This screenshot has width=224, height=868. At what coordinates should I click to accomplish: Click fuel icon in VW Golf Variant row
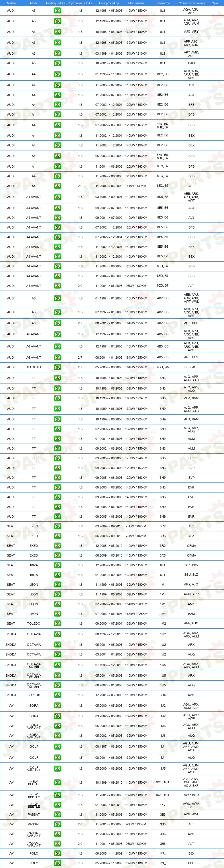[57, 768]
